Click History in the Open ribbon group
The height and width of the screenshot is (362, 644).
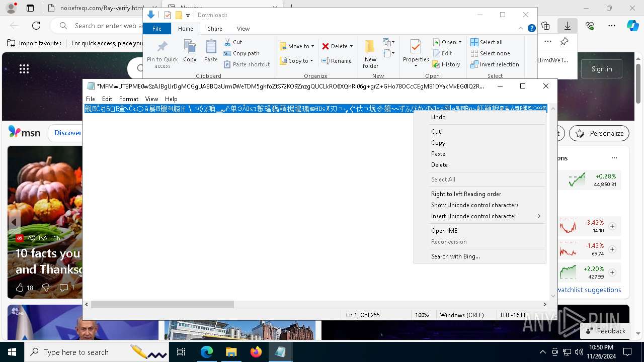coord(446,64)
